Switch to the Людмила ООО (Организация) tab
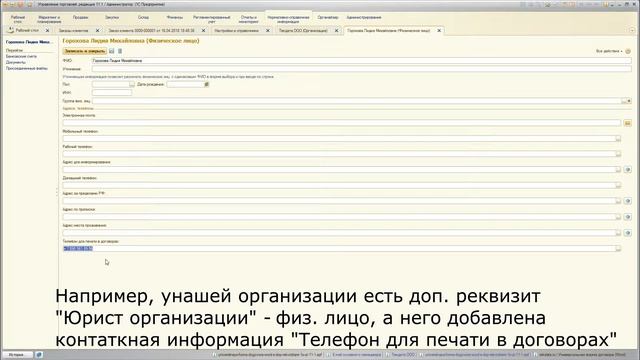 (303, 31)
